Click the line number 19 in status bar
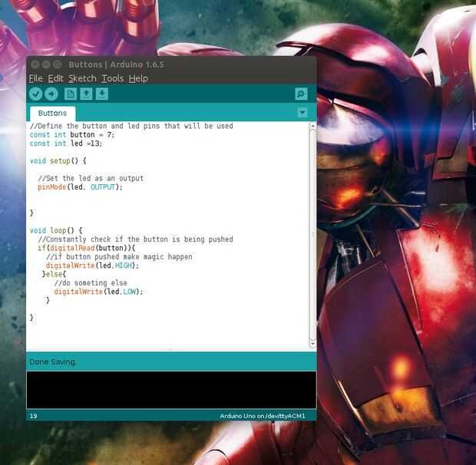Image resolution: width=476 pixels, height=465 pixels. click(x=33, y=416)
